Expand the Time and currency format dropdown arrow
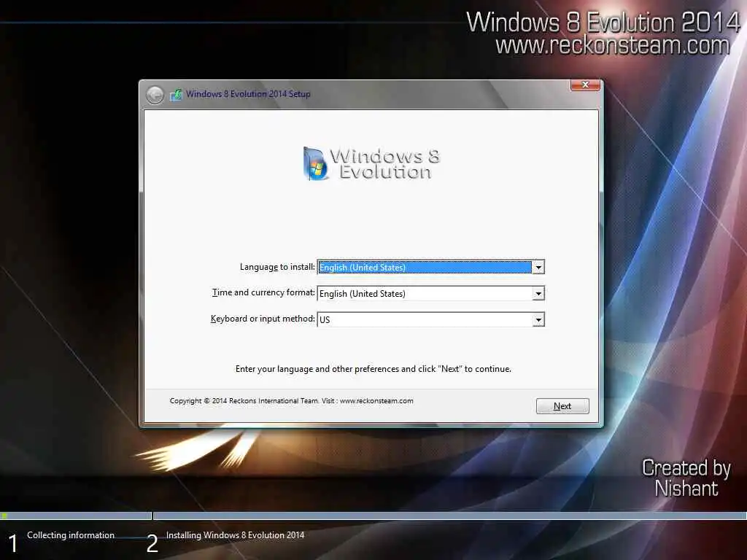747x560 pixels. click(538, 293)
